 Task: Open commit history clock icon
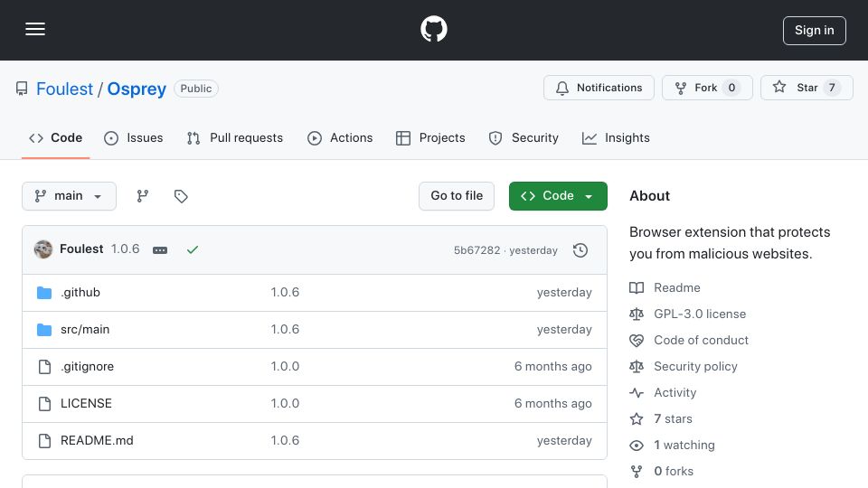point(580,250)
